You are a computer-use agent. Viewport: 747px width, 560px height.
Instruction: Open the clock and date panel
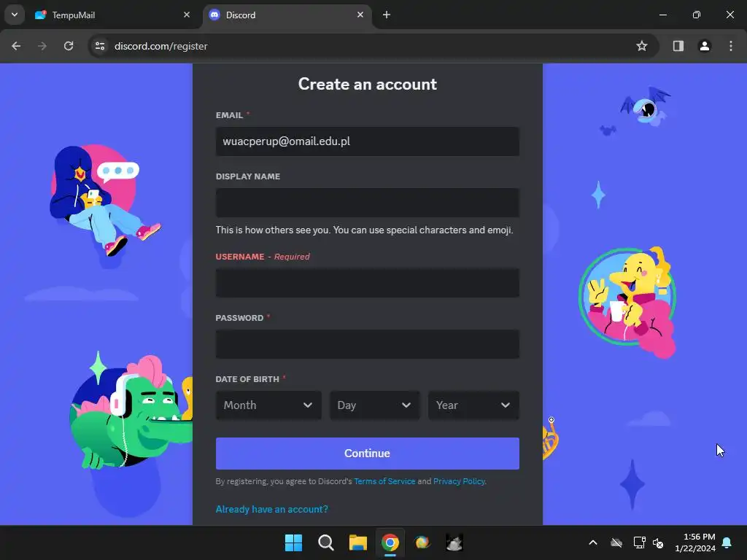click(x=695, y=542)
